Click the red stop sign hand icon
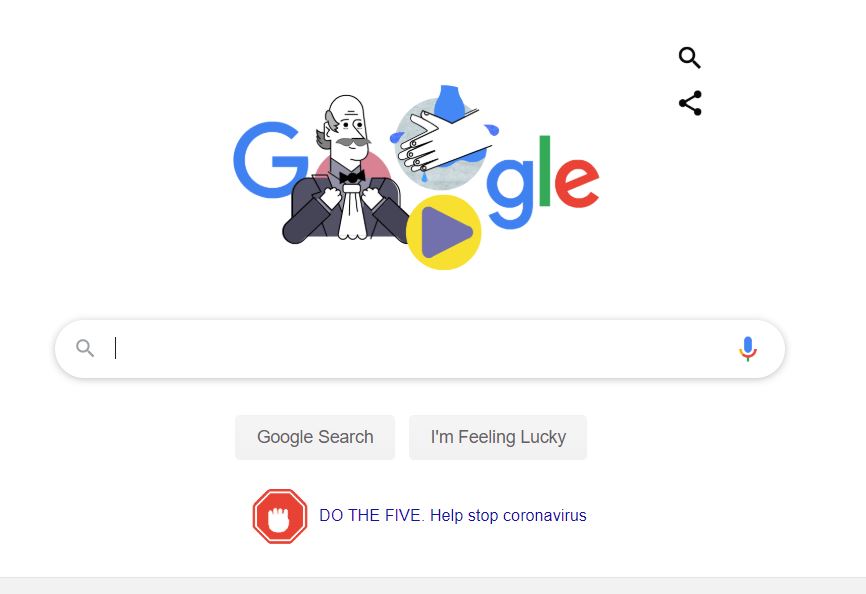866x594 pixels. [x=280, y=516]
